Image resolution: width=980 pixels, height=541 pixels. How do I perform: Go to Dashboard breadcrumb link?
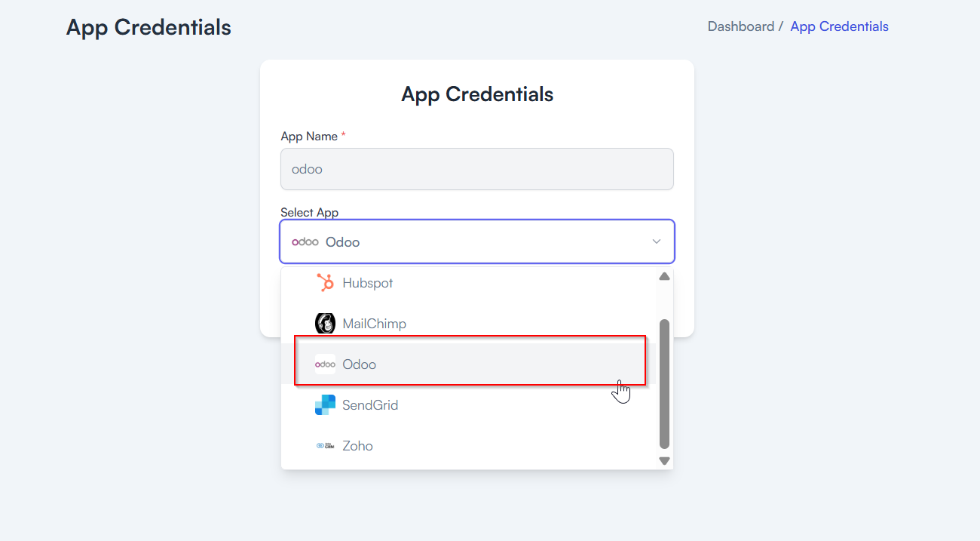pos(741,26)
